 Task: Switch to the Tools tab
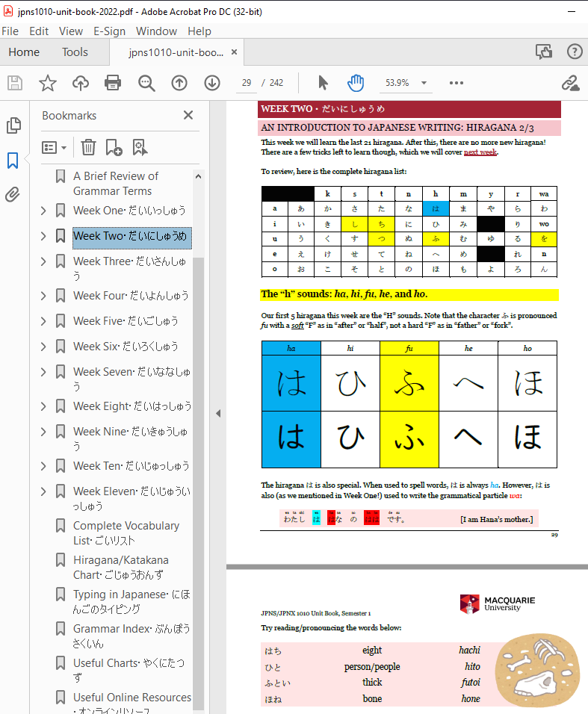pyautogui.click(x=75, y=52)
